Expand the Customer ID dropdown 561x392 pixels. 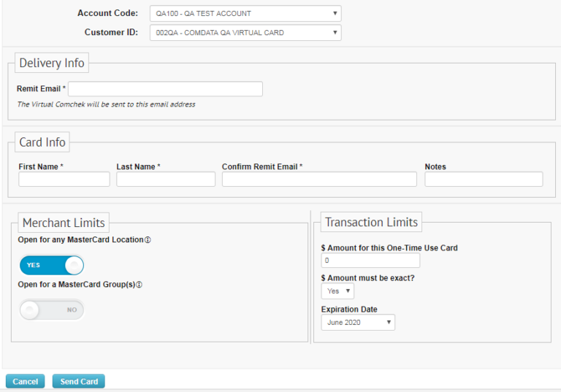coord(245,33)
